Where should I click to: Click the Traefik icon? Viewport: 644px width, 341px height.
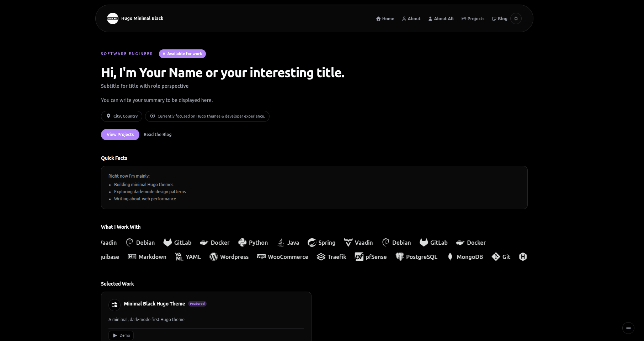[x=321, y=257]
